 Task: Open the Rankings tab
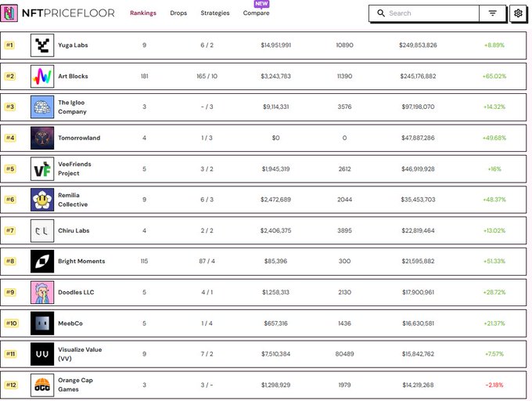[x=143, y=13]
